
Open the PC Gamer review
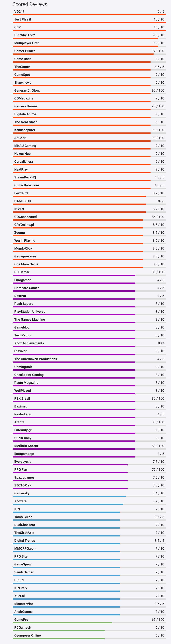click(22, 272)
